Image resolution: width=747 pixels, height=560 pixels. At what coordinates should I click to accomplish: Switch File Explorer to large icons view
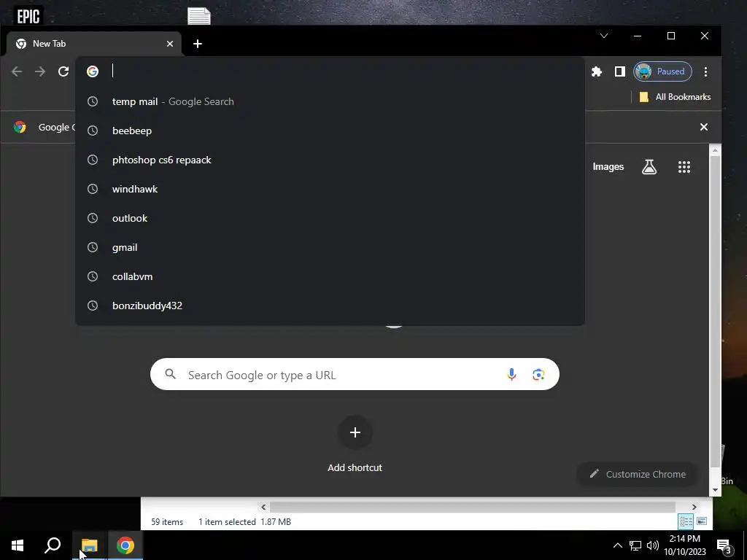click(x=702, y=521)
